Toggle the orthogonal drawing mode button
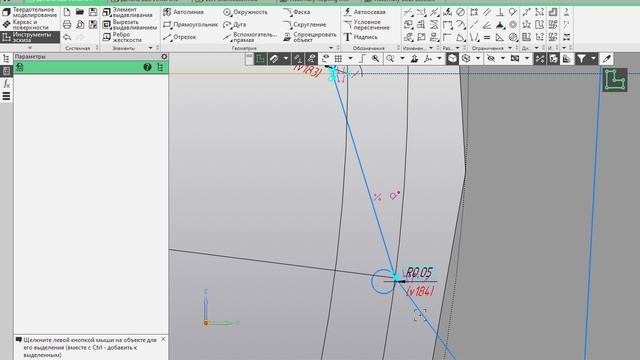Image resolution: width=640 pixels, height=360 pixels. 362,59
